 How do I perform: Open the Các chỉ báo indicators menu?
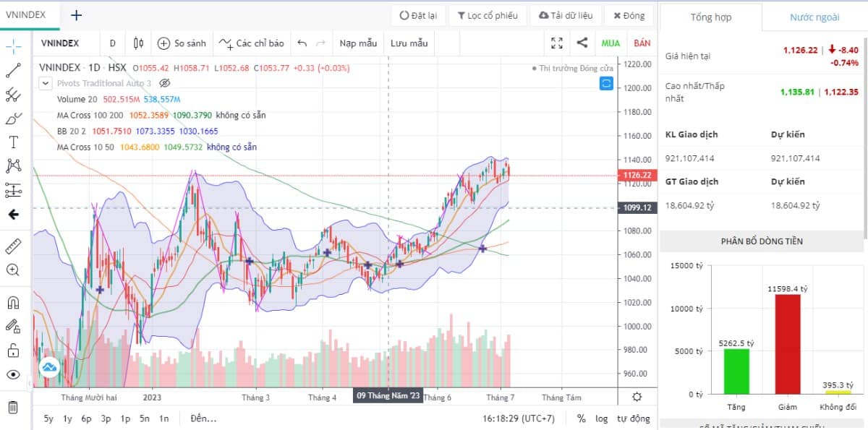pos(252,43)
